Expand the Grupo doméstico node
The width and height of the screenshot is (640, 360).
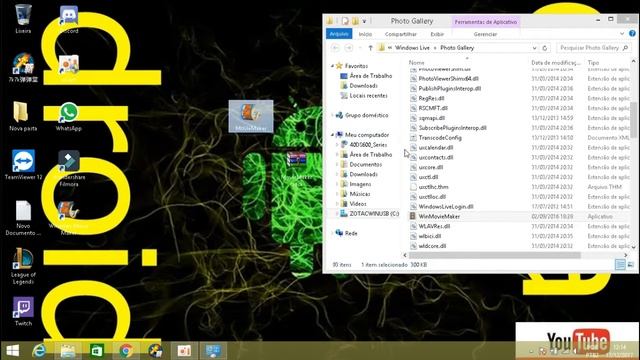[x=333, y=115]
